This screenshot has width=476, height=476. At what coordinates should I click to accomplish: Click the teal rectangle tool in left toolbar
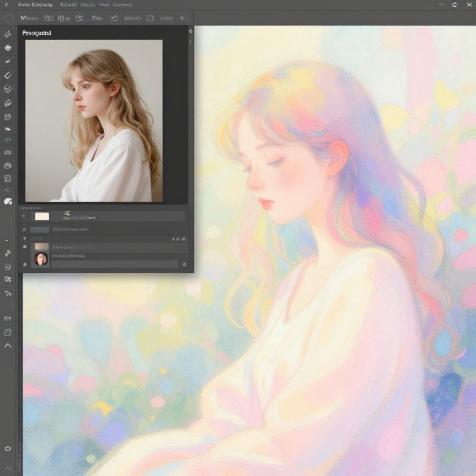(x=8, y=140)
